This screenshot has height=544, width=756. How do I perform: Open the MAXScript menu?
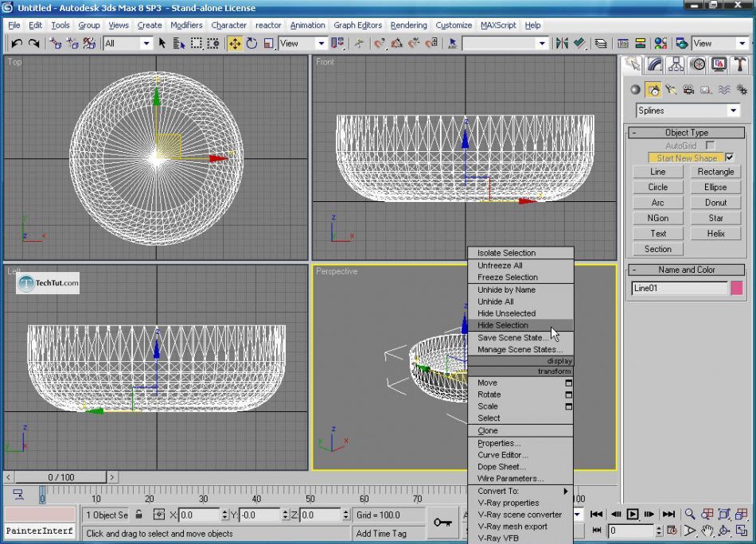click(498, 25)
